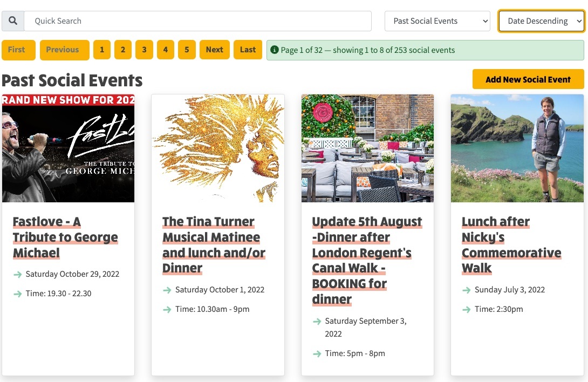
Task: Focus the Quick Search input field
Action: pos(197,21)
